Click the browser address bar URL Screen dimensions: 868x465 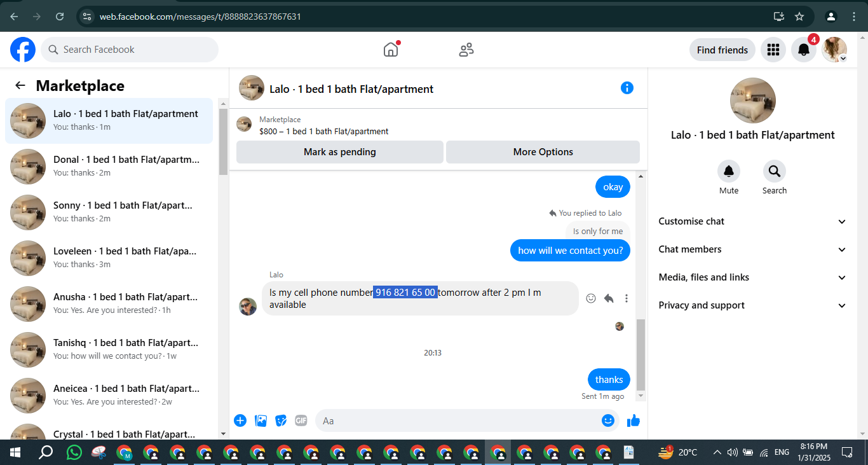tap(200, 17)
